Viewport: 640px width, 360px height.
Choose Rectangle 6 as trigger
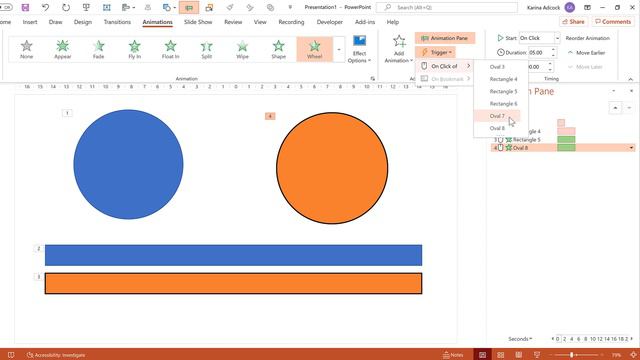[x=503, y=104]
